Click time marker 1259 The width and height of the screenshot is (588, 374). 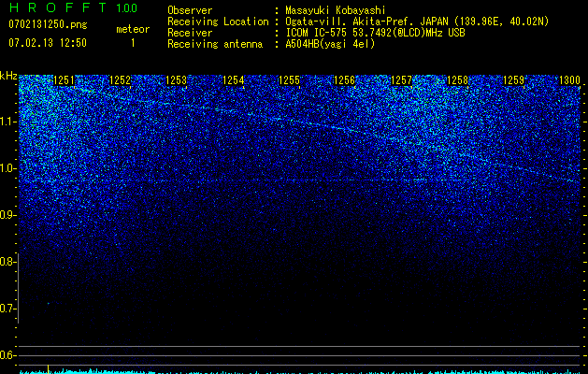coord(513,80)
